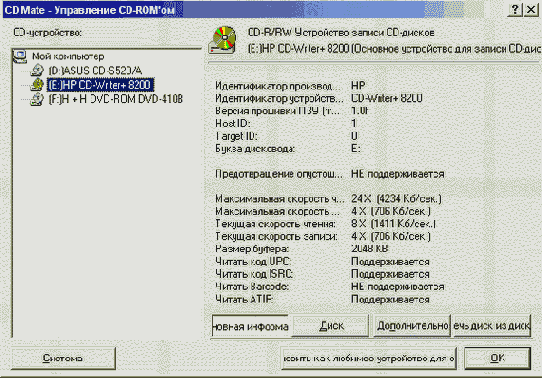Open the Дополнительно tab
The width and height of the screenshot is (542, 378).
coord(412,325)
